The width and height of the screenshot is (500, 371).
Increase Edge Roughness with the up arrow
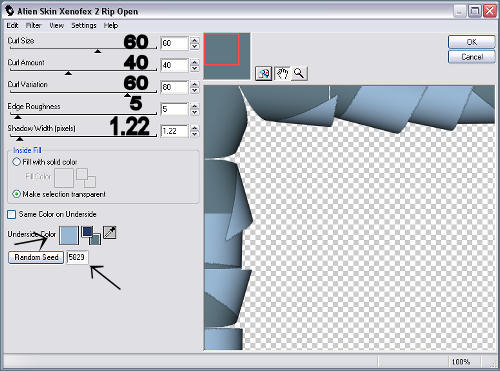click(194, 106)
